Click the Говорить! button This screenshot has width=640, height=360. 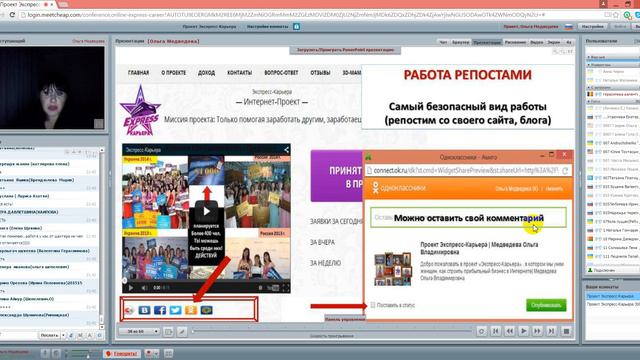122,353
